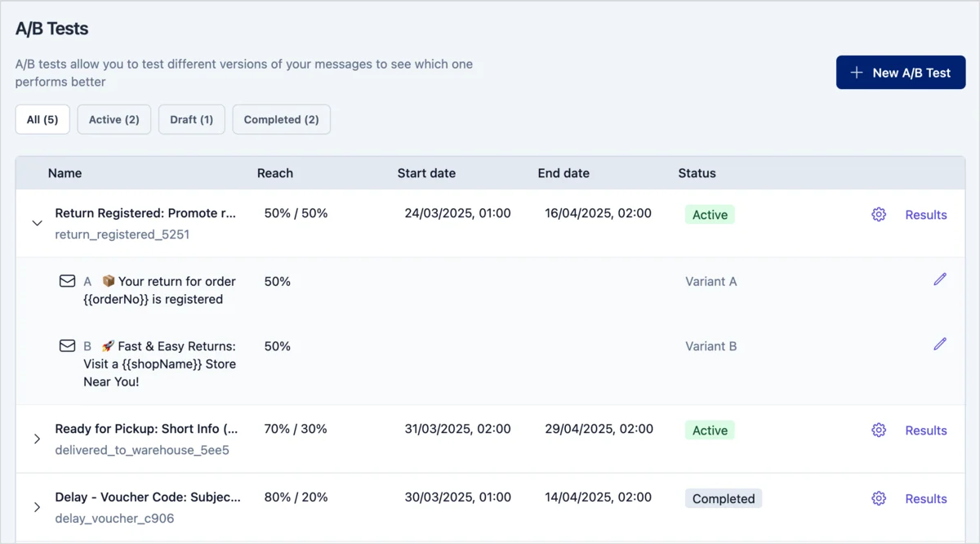The image size is (980, 544).
Task: Edit Variant A with the pencil icon
Action: click(x=940, y=279)
